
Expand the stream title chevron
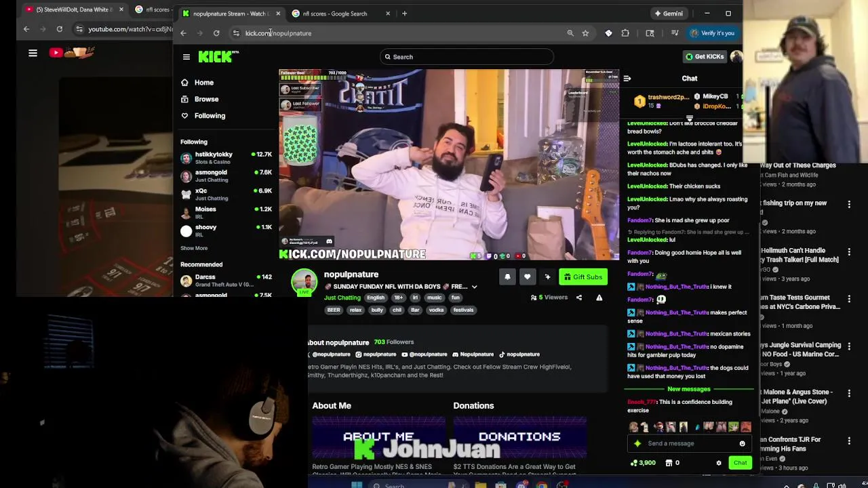[x=474, y=287]
